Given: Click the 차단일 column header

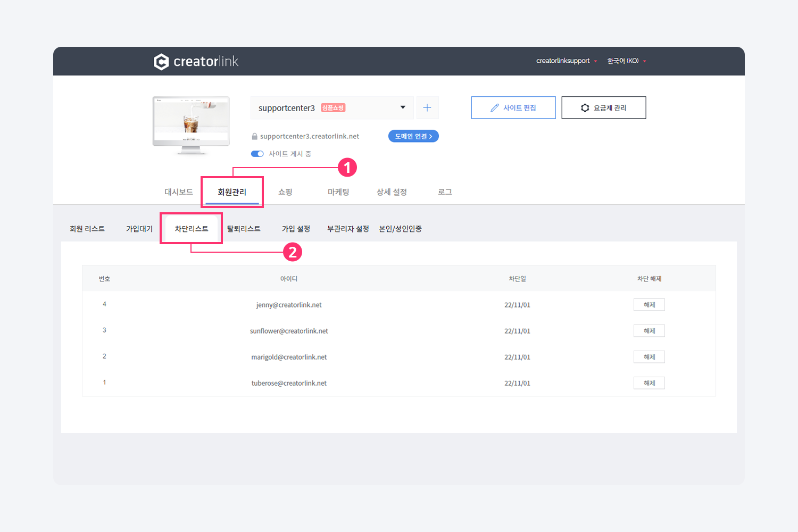Looking at the screenshot, I should (517, 279).
